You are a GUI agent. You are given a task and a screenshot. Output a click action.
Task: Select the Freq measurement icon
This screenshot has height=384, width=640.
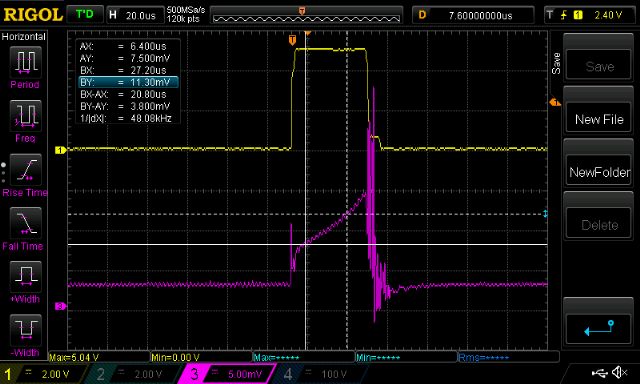[25, 116]
